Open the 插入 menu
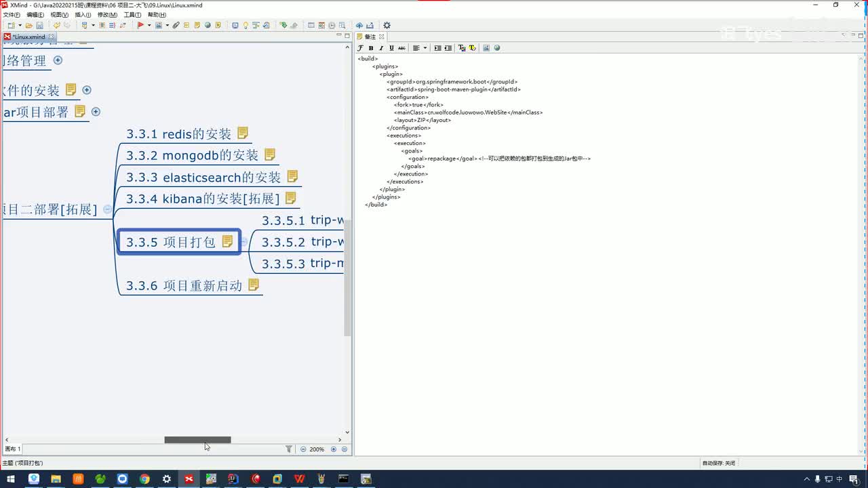Viewport: 868px width, 488px height. point(83,15)
